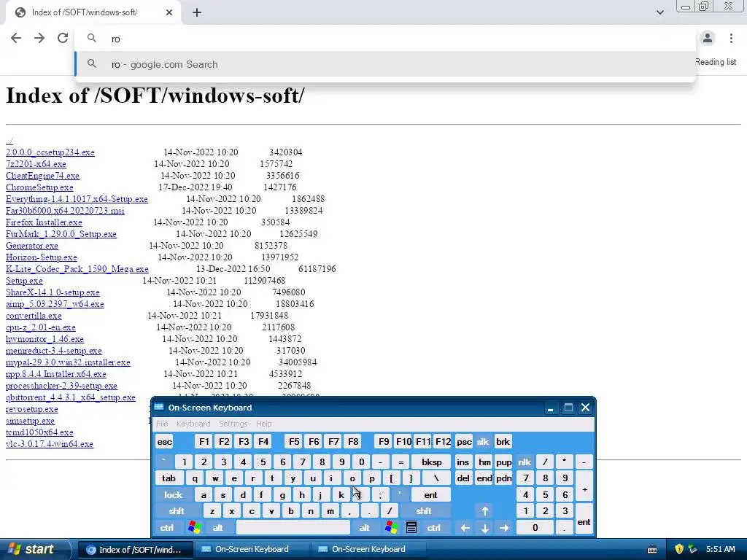Screen dimensions: 747x560
Task: Click Everything-1.4.1.1017.x64-Setup.exe
Action: pos(77,199)
